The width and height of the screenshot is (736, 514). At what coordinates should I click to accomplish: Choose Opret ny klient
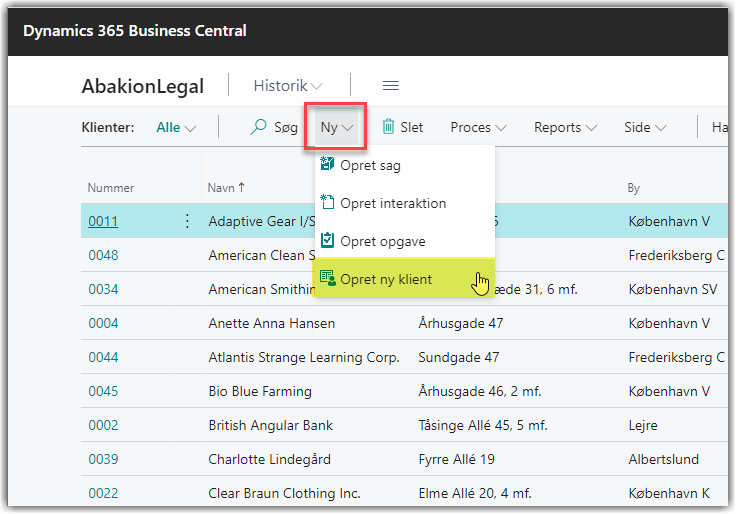pos(404,278)
